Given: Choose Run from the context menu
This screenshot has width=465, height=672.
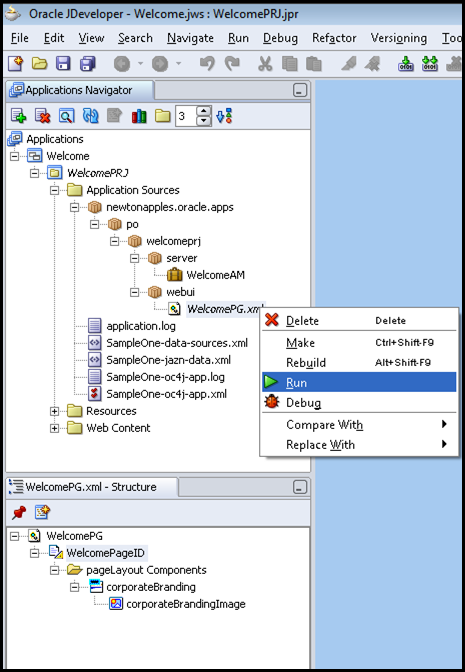Looking at the screenshot, I should (359, 382).
